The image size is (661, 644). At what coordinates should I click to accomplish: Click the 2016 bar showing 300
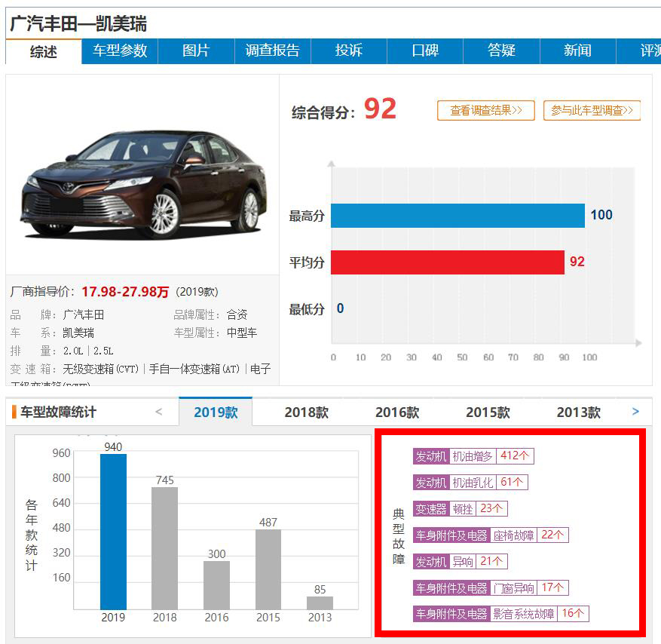pos(216,585)
